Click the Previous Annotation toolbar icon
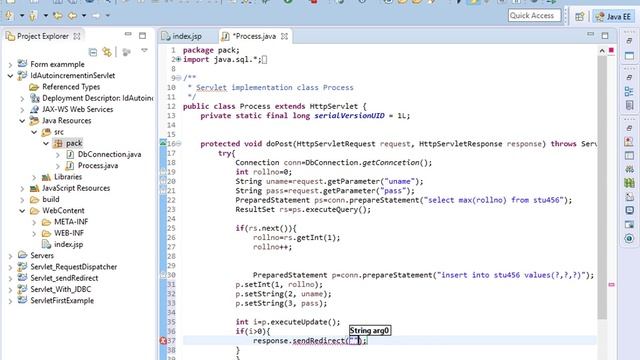Viewport: 640px width, 360px height. tap(33, 16)
